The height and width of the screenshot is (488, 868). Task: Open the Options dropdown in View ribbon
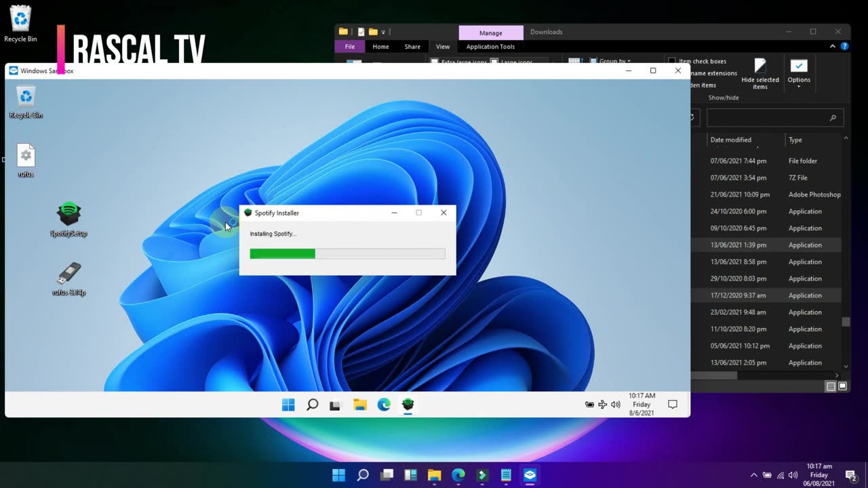coord(799,74)
